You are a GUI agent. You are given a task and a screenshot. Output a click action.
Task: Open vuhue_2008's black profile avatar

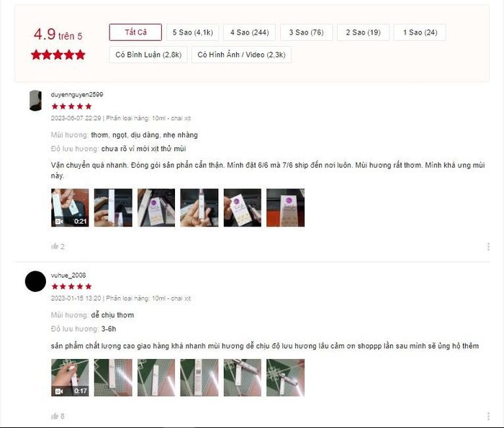[35, 281]
